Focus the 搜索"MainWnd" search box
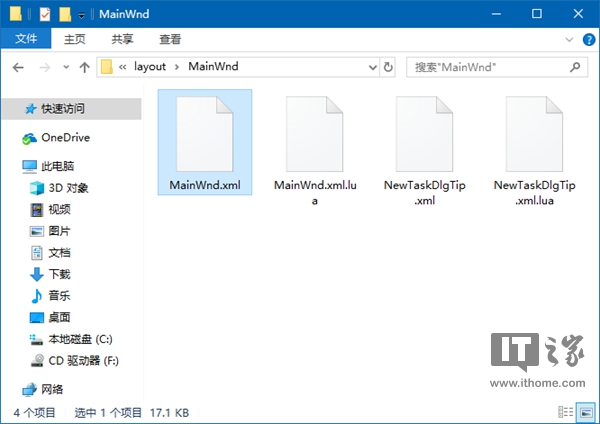600x424 pixels. coord(497,67)
